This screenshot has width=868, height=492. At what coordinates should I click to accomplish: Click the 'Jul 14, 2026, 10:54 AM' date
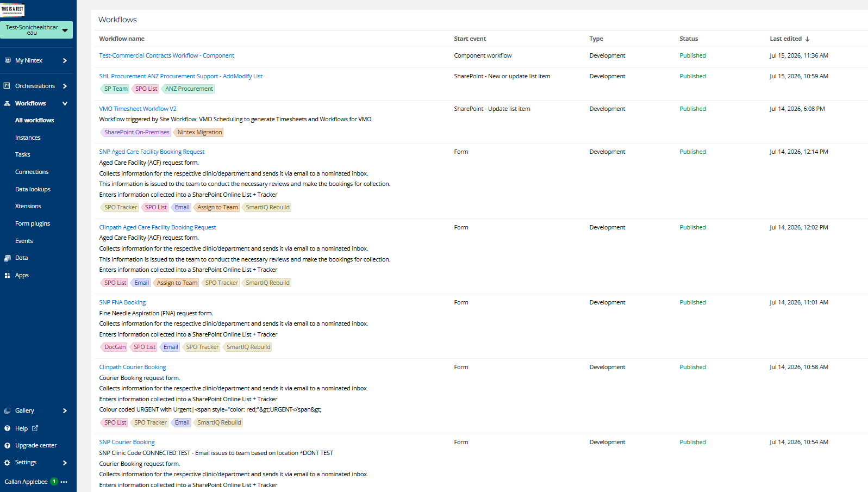pyautogui.click(x=799, y=443)
